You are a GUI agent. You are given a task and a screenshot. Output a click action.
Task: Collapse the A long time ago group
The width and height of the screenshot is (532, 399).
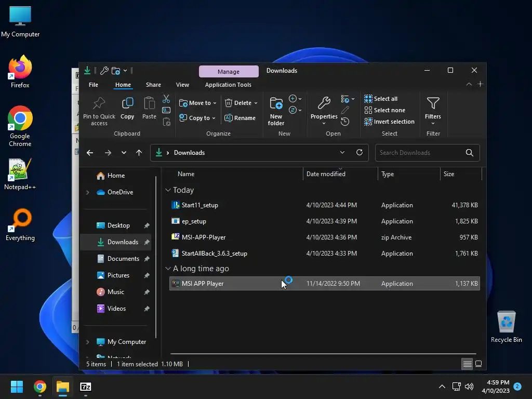168,269
